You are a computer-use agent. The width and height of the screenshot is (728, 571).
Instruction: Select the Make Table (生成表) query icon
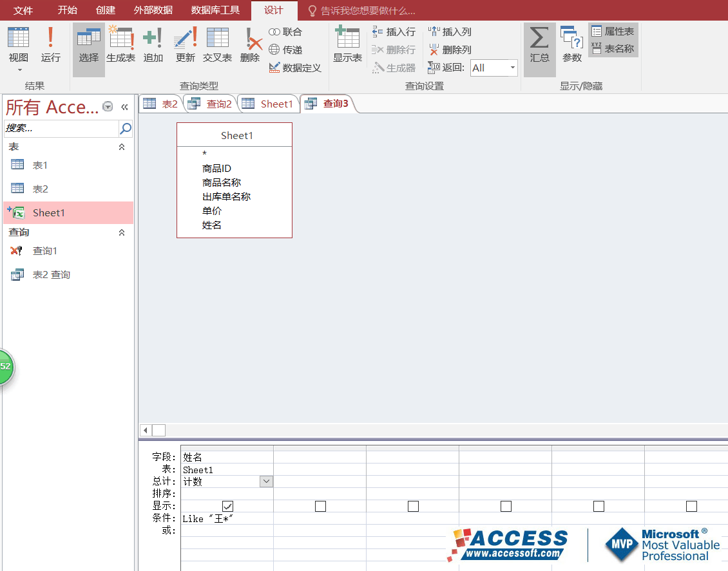(x=121, y=45)
